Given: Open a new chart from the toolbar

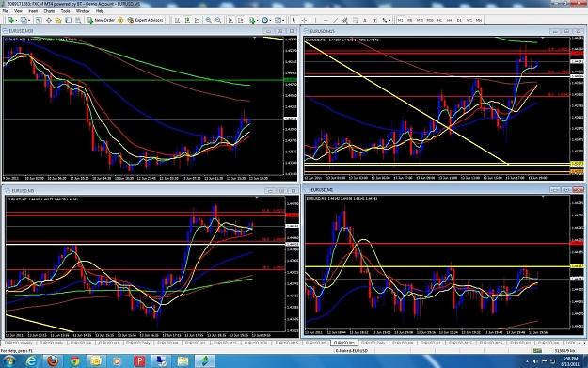Looking at the screenshot, I should click(10, 20).
